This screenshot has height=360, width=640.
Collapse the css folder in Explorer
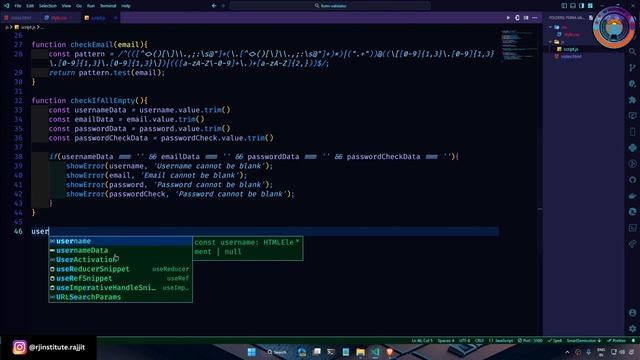tap(551, 27)
